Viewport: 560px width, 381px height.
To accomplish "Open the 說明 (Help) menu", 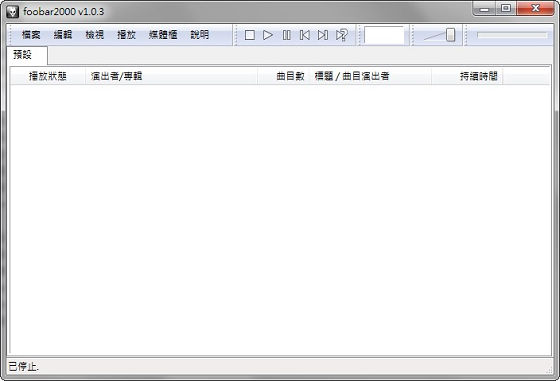I will [x=200, y=35].
